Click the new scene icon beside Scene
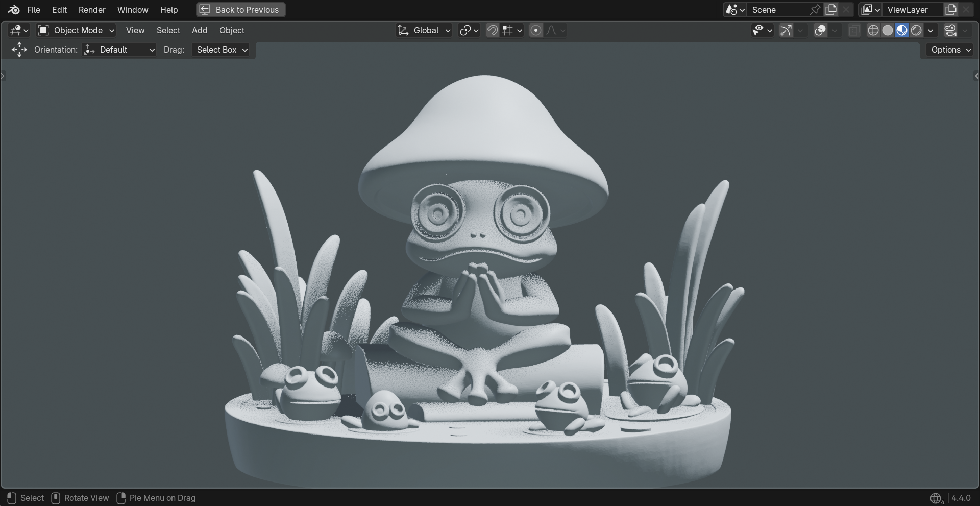980x506 pixels. point(831,10)
